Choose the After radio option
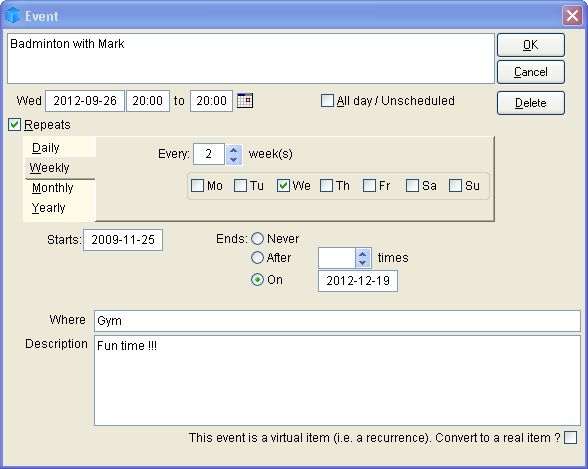 (257, 258)
